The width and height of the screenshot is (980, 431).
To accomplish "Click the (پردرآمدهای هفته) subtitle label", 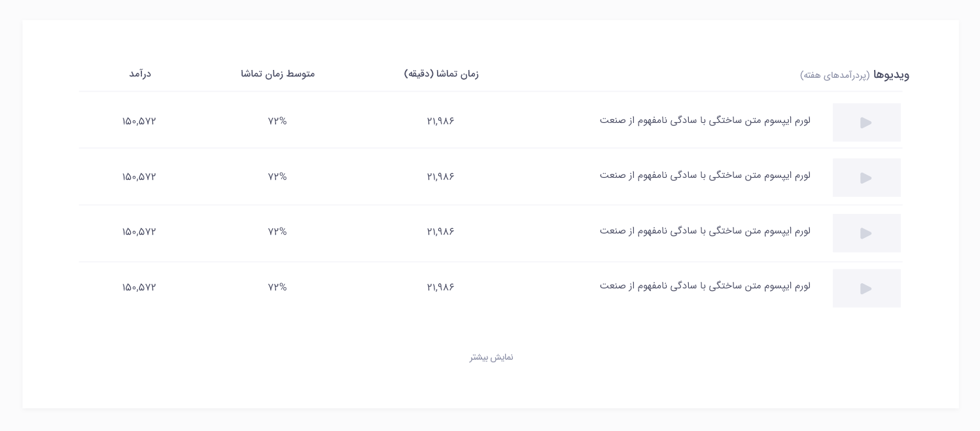I will (835, 75).
